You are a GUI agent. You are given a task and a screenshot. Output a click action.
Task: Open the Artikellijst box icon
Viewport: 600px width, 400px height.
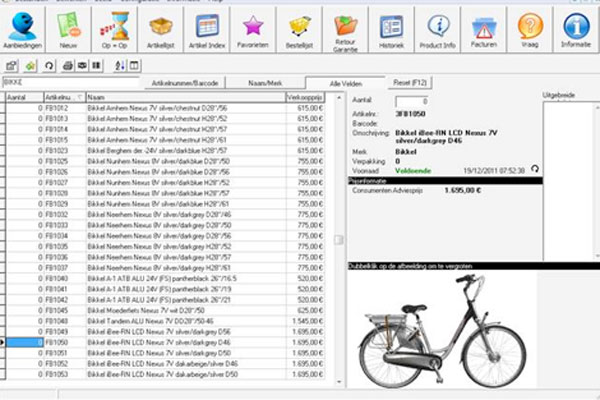[x=162, y=28]
